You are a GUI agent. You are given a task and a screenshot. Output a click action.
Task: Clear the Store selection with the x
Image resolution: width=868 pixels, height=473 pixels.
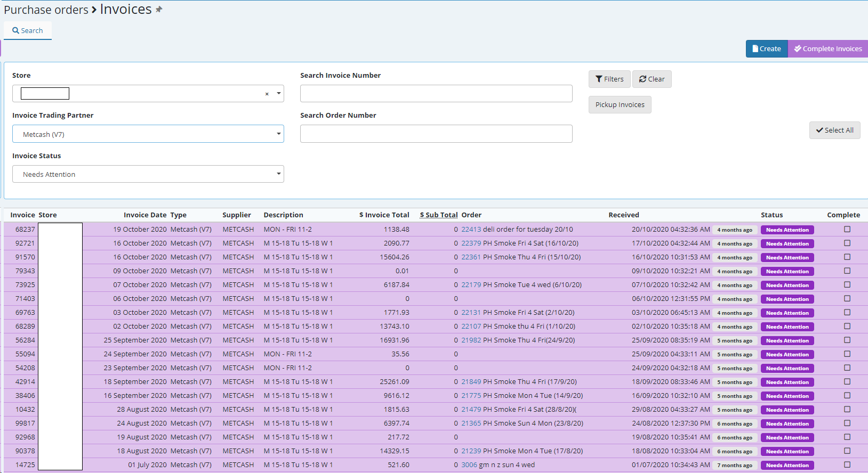tap(267, 94)
